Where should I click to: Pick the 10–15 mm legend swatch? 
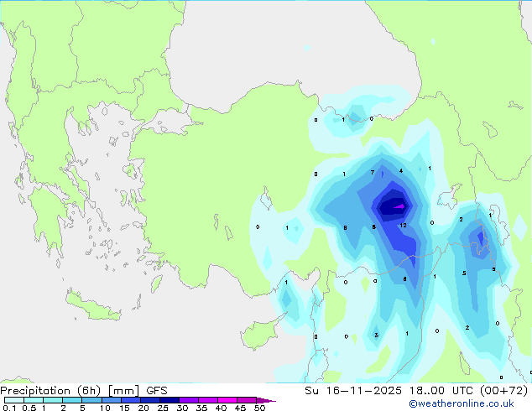pos(112,400)
